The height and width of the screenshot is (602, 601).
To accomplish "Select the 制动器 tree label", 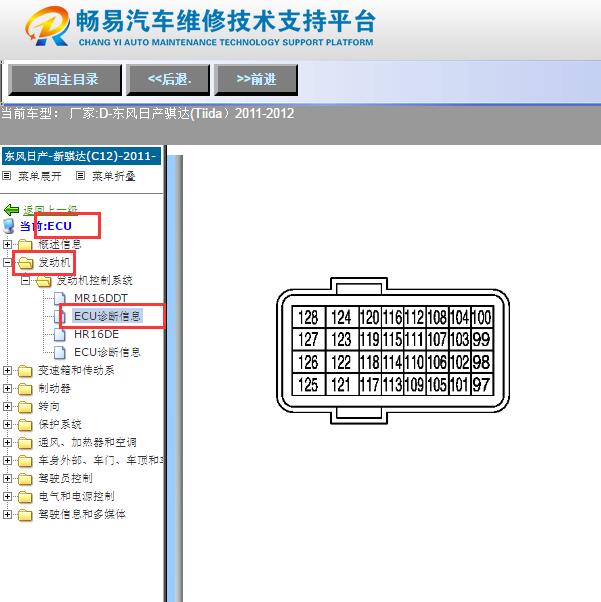I will (54, 388).
